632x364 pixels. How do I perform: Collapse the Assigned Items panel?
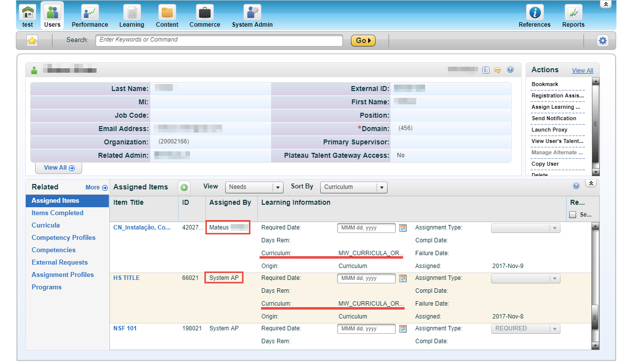point(591,183)
